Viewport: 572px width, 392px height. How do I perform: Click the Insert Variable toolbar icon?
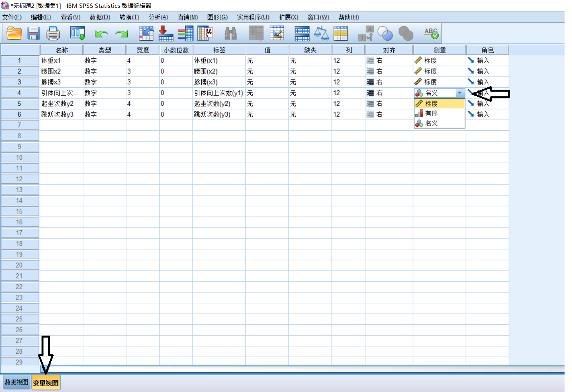(277, 34)
